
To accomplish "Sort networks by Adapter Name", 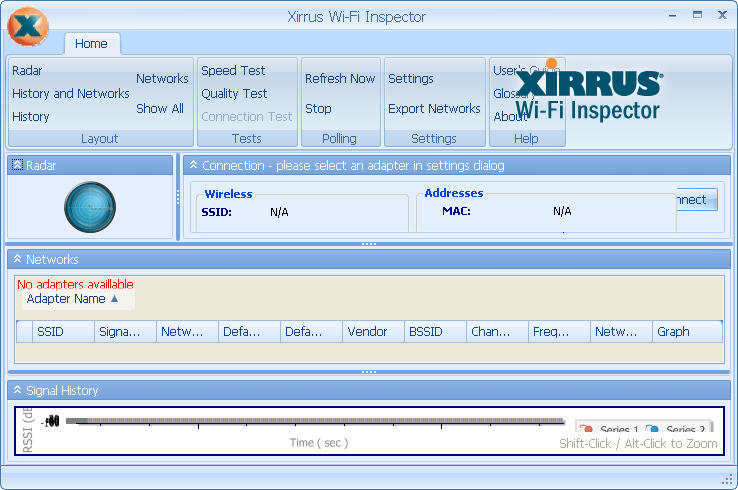I will point(72,299).
